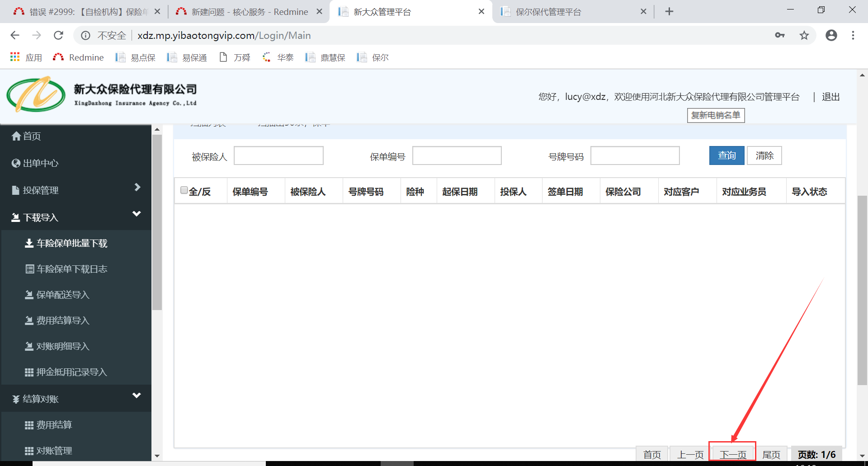868x466 pixels.
Task: Click the sidebar vertical scrollbar thumb
Action: point(157,221)
